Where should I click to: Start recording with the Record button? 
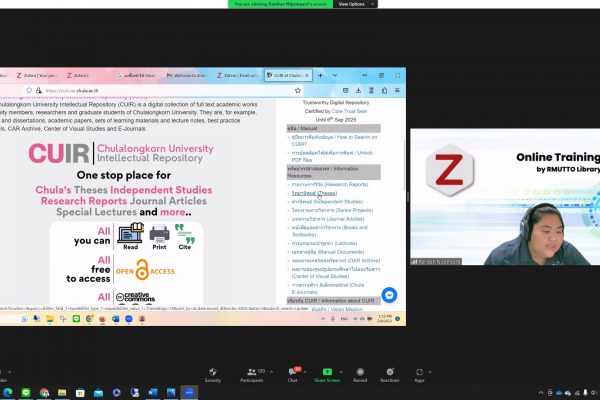360,375
